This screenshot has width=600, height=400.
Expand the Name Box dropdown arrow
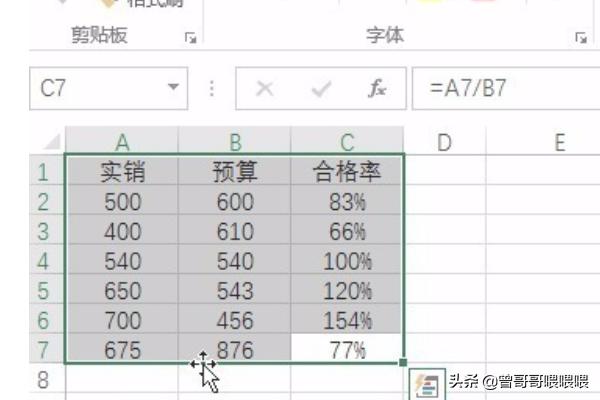coord(174,89)
